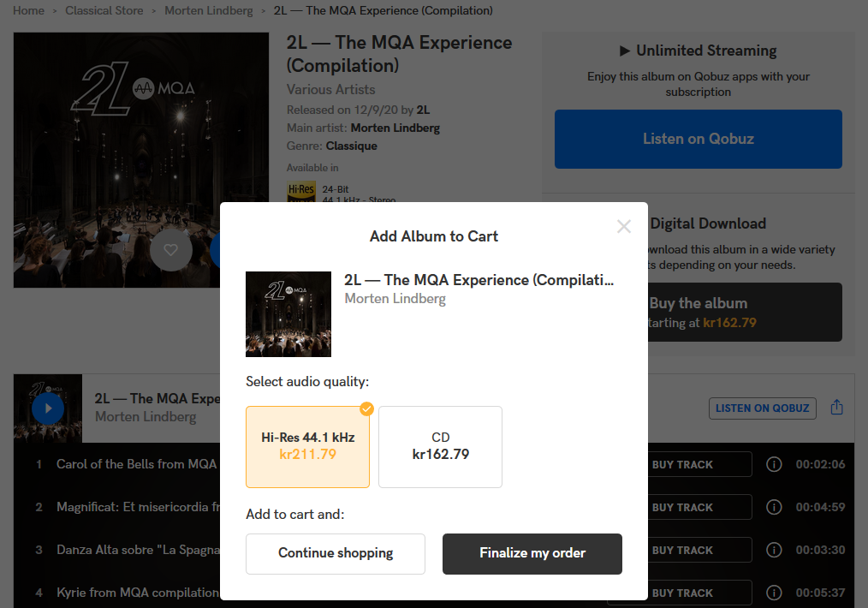
Task: Click Finalize my order button
Action: point(532,553)
